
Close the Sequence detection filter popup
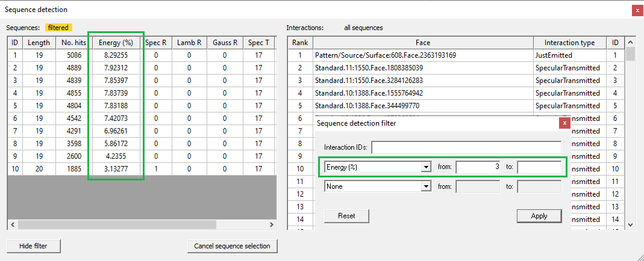tap(564, 123)
